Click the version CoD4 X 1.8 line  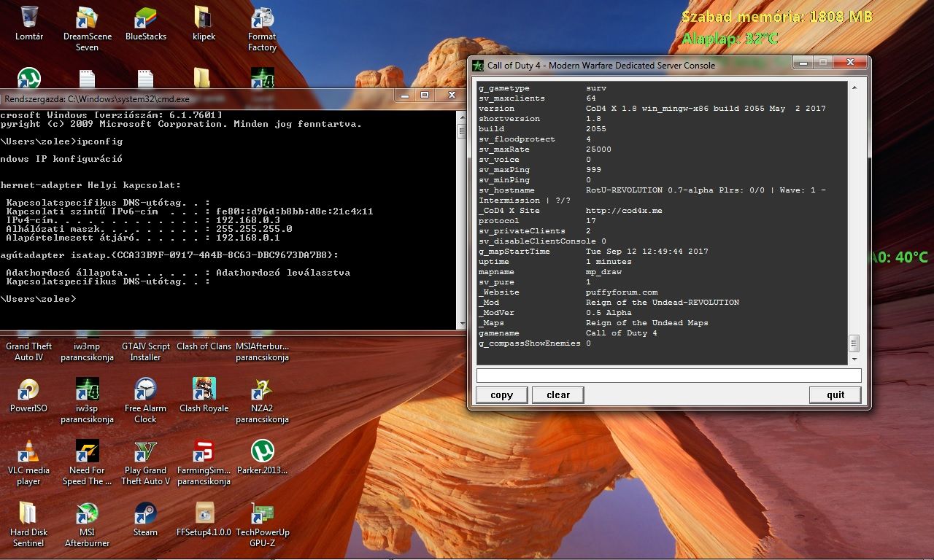click(652, 109)
